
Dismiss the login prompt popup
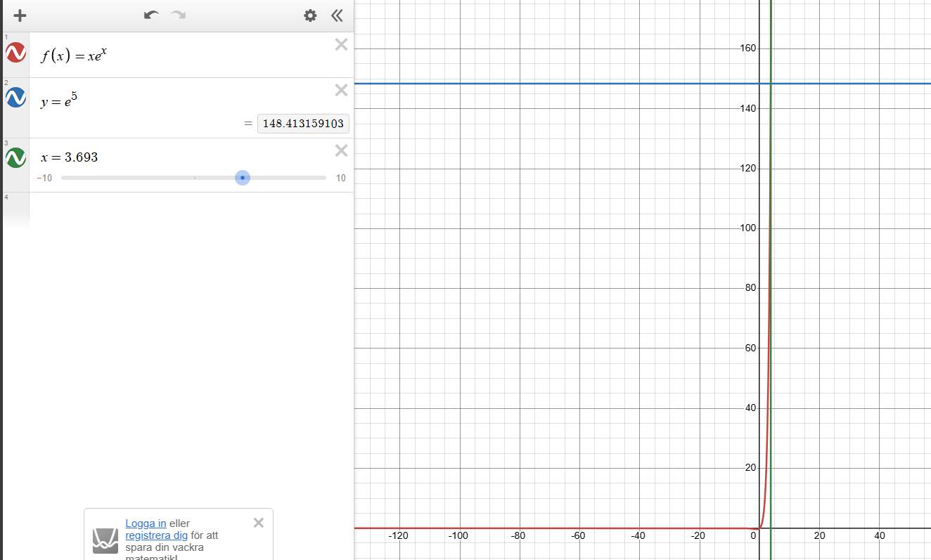(259, 523)
